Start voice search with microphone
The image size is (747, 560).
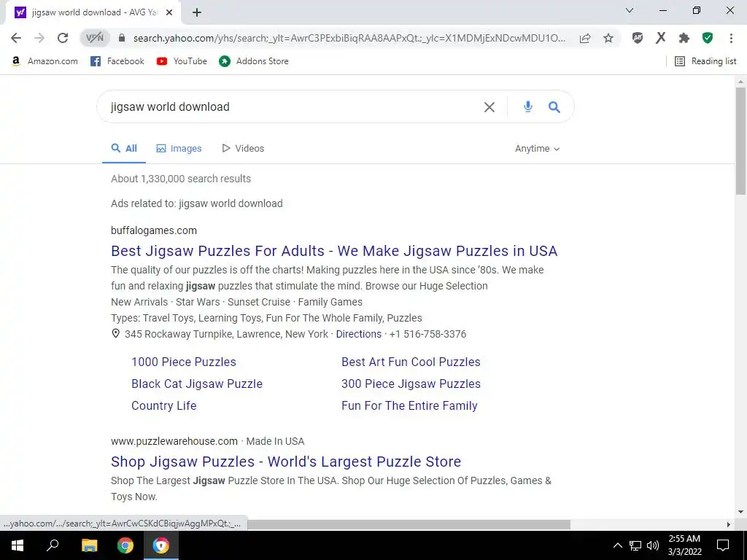528,106
